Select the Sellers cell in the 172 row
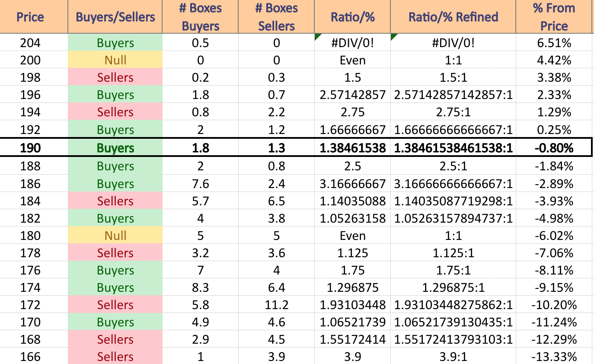 pos(115,305)
